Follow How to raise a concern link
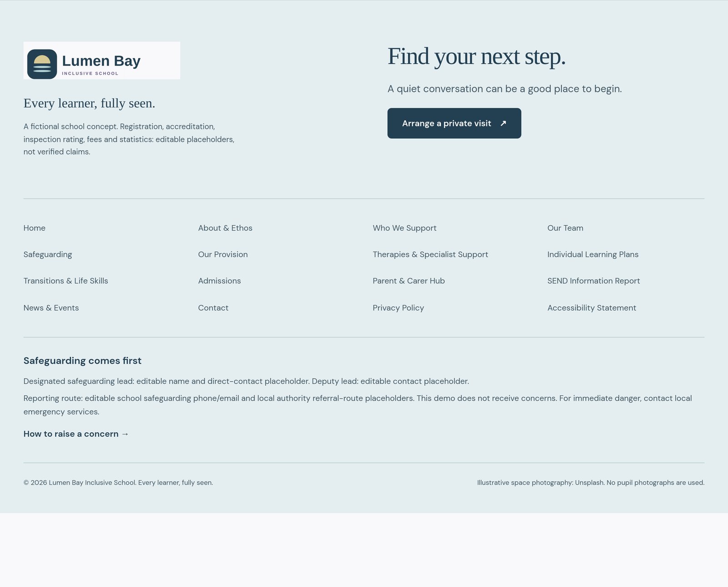Viewport: 728px width, 587px height. click(76, 434)
